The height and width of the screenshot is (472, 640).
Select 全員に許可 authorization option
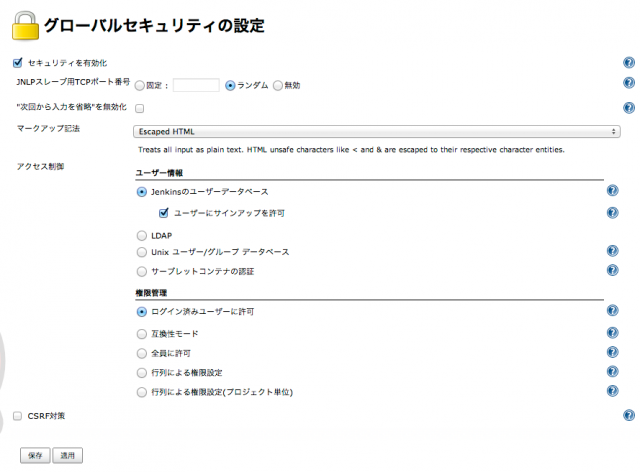point(142,353)
